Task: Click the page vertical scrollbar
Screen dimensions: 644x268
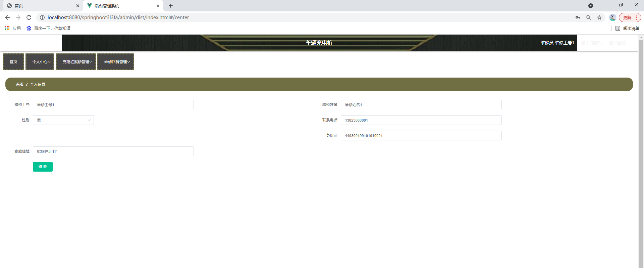Action: pos(641,154)
